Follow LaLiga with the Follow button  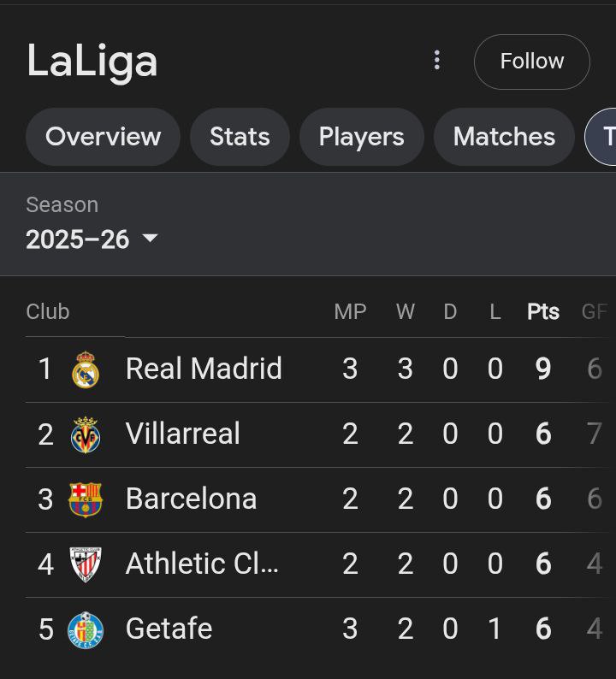(x=532, y=62)
